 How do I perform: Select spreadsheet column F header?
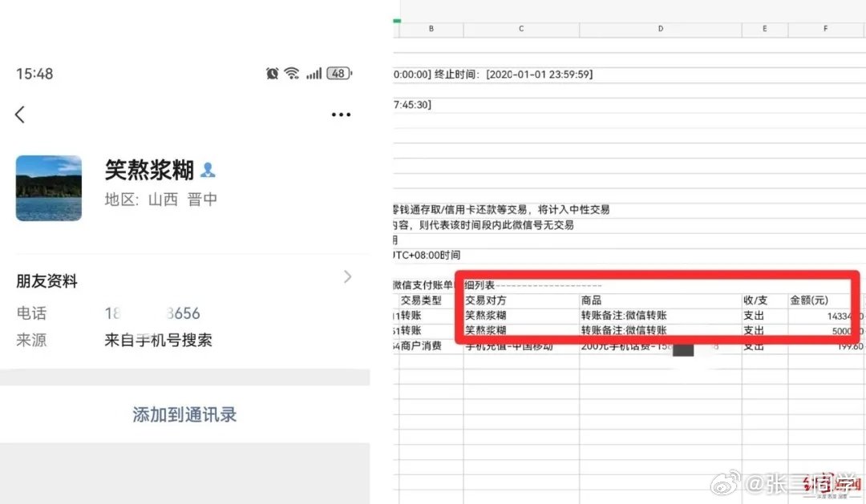tap(825, 30)
